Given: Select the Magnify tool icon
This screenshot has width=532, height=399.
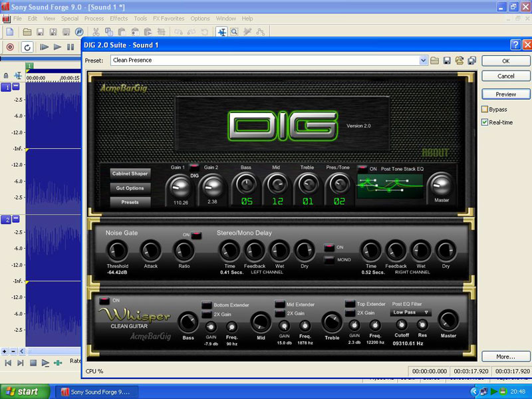Looking at the screenshot, I should point(235,32).
